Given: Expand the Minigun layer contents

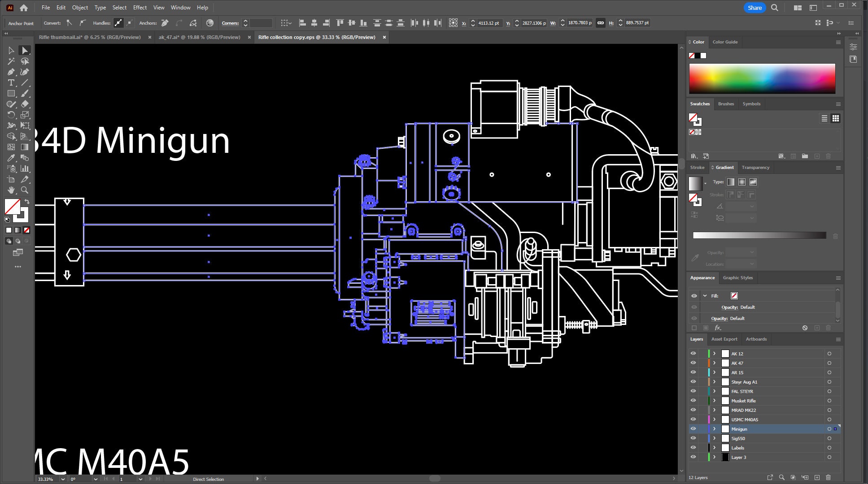Looking at the screenshot, I should click(713, 429).
